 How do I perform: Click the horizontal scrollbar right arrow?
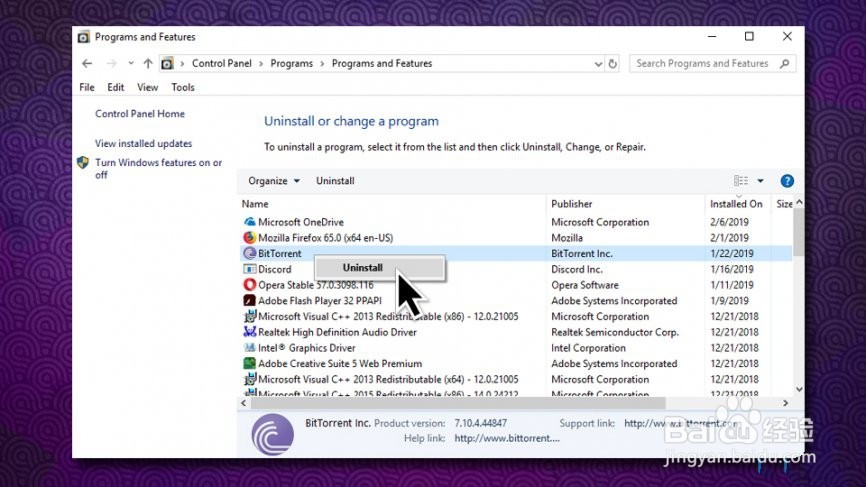(785, 404)
